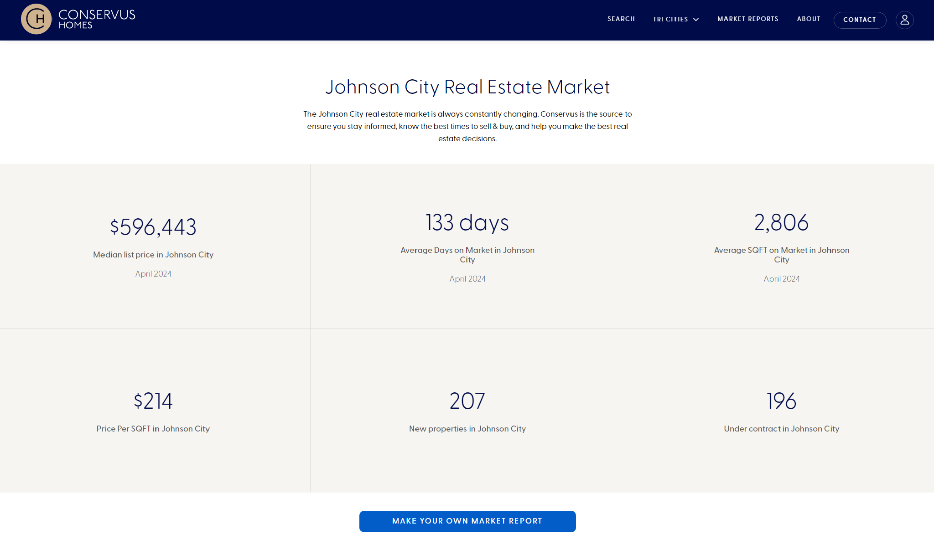This screenshot has height=560, width=934.
Task: Click April 2024 under average days on market
Action: pos(467,279)
